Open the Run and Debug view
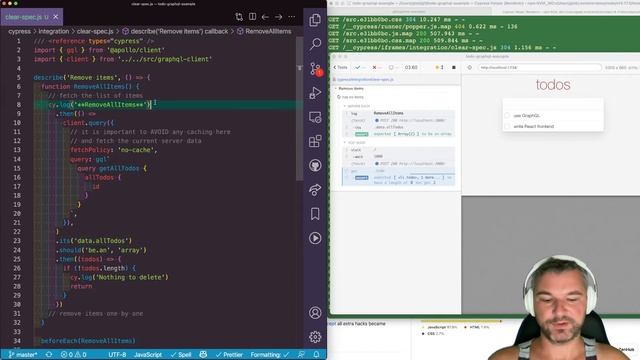Screen dimensions: 640x360 click(315, 93)
